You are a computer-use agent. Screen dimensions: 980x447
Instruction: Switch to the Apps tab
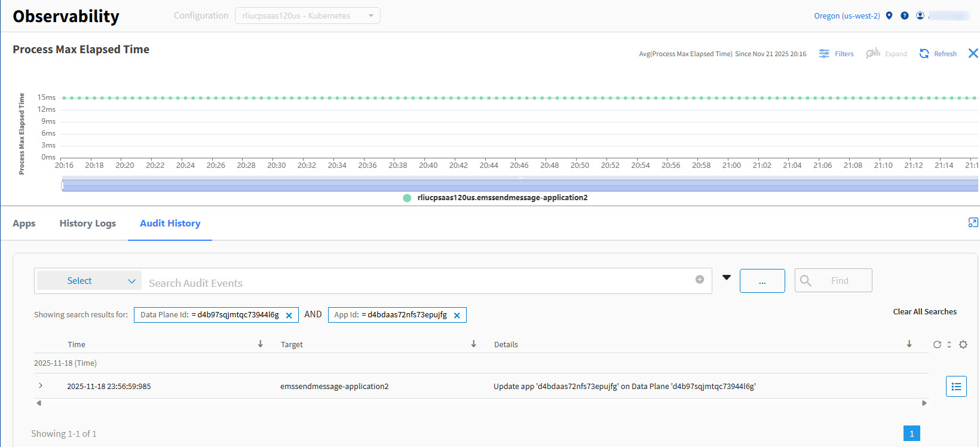coord(24,223)
